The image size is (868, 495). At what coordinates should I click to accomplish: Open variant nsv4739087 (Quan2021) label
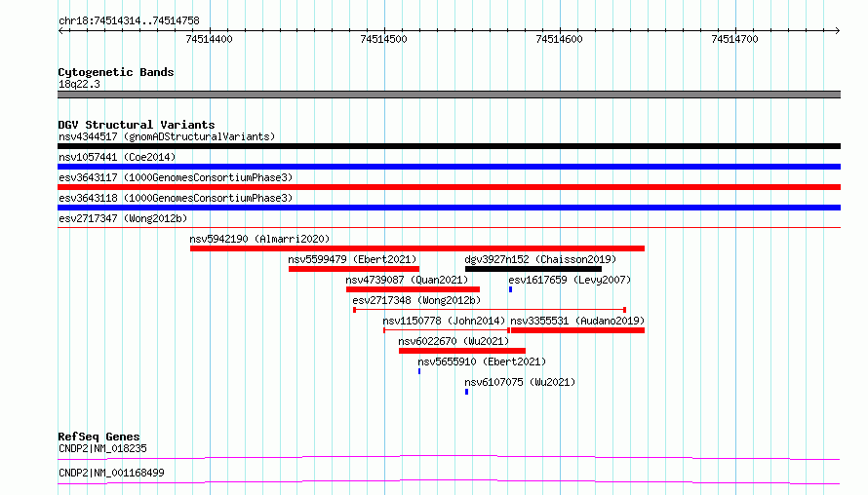click(407, 280)
